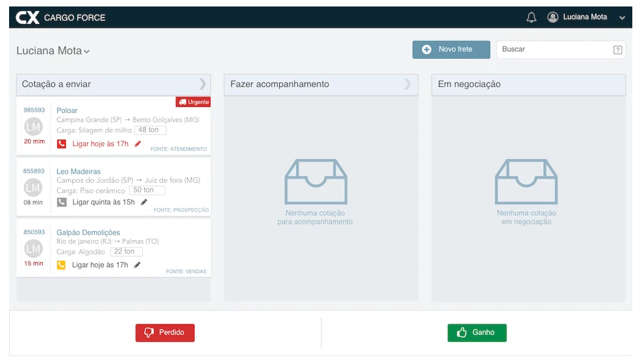This screenshot has width=644, height=362.
Task: Click the user avatar icon in header
Action: click(x=553, y=17)
